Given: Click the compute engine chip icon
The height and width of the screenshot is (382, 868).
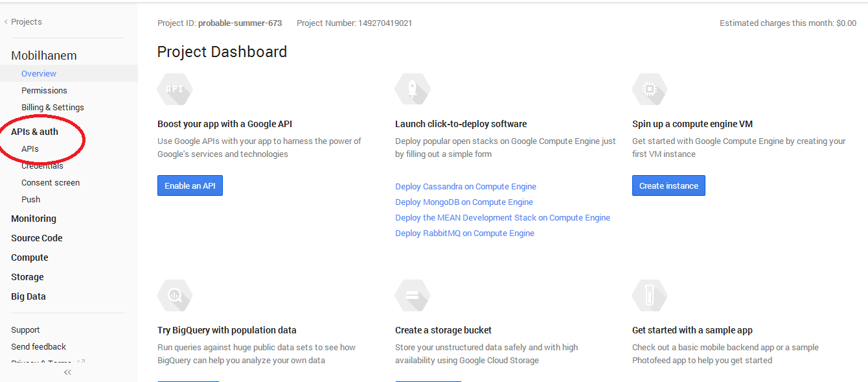Looking at the screenshot, I should (x=650, y=90).
